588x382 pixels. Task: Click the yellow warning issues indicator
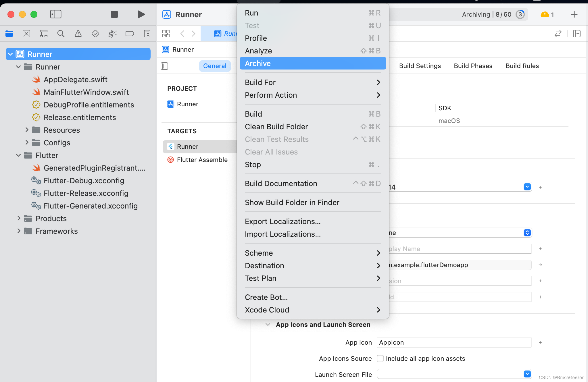547,14
